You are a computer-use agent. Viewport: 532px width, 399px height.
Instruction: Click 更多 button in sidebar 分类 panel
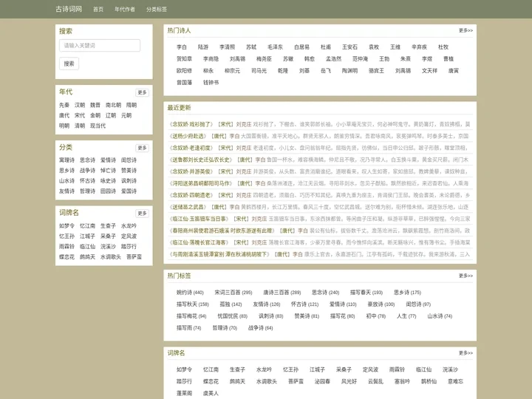(142, 148)
